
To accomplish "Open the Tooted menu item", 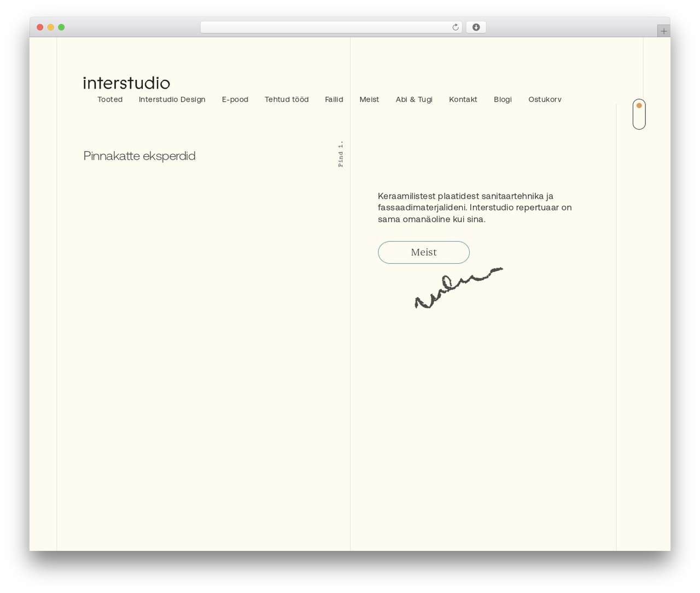I will pos(110,100).
